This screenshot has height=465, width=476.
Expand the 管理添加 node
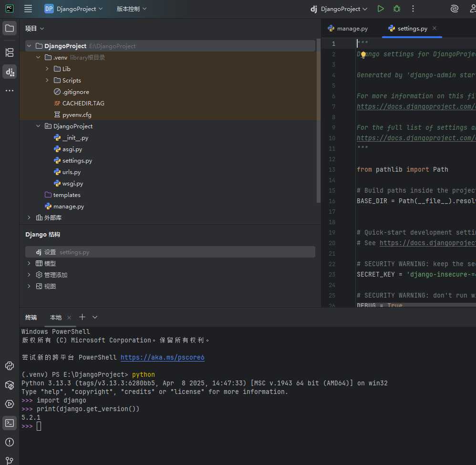(29, 275)
